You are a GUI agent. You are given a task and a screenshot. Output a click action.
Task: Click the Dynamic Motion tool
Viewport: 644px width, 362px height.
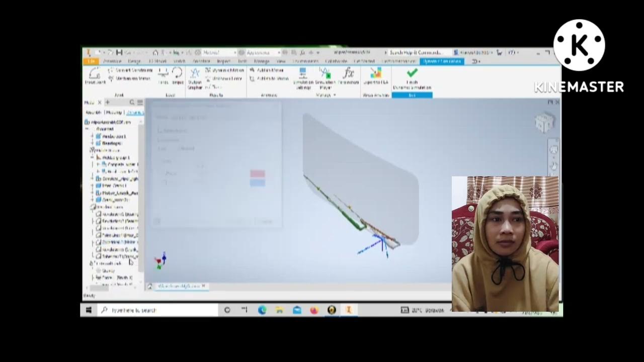click(225, 70)
